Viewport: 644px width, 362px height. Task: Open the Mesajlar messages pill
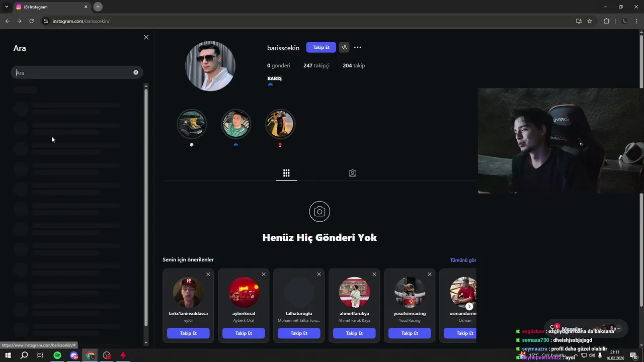(x=586, y=328)
